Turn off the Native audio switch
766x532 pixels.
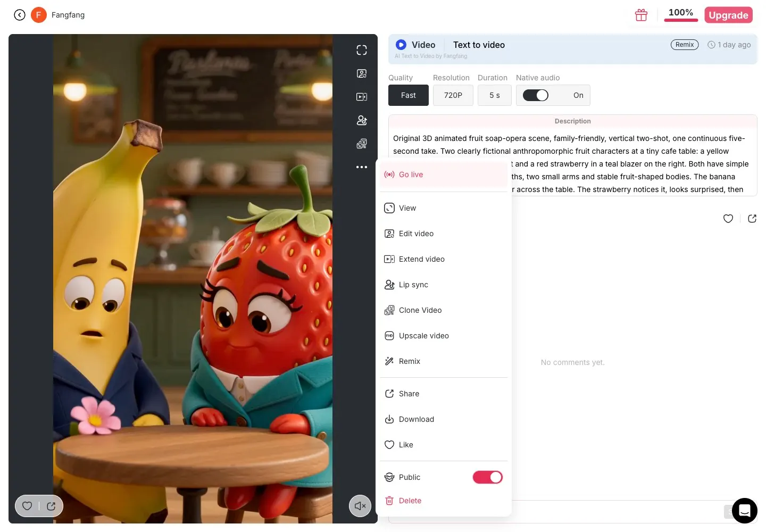click(x=536, y=95)
